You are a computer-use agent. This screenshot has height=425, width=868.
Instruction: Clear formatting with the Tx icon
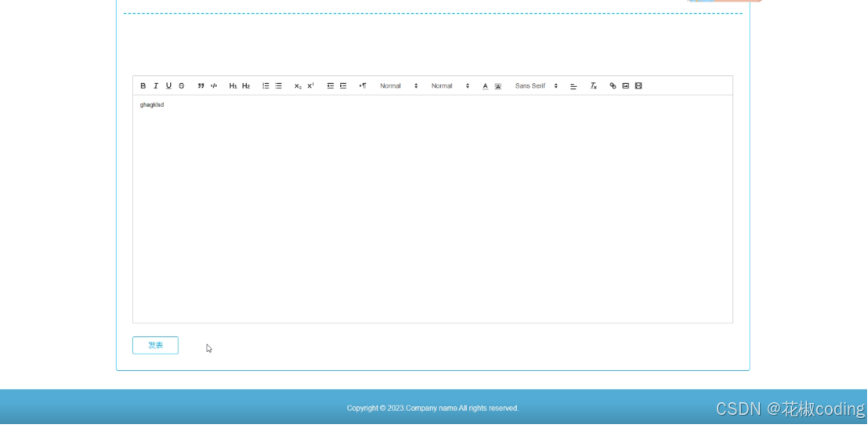tap(594, 86)
